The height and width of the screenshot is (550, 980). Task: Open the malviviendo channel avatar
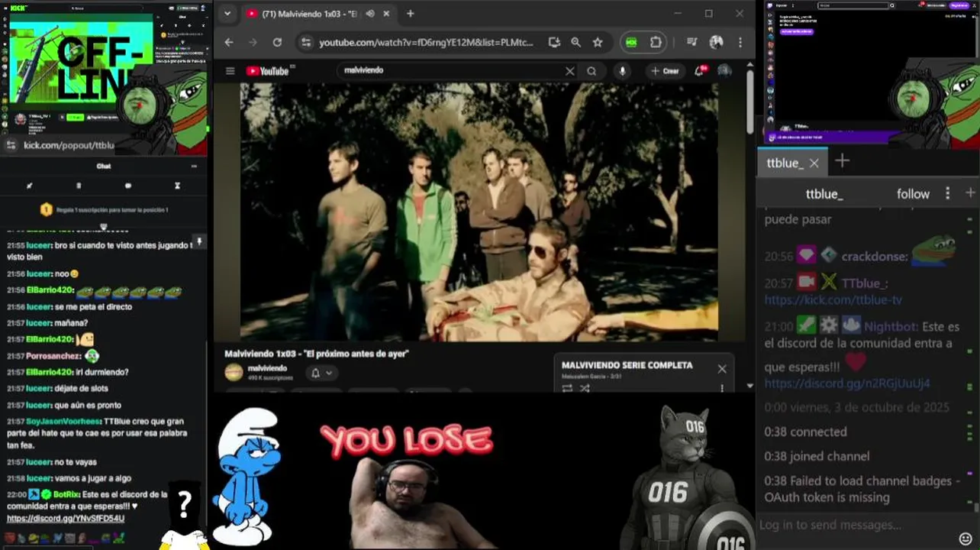click(x=234, y=373)
